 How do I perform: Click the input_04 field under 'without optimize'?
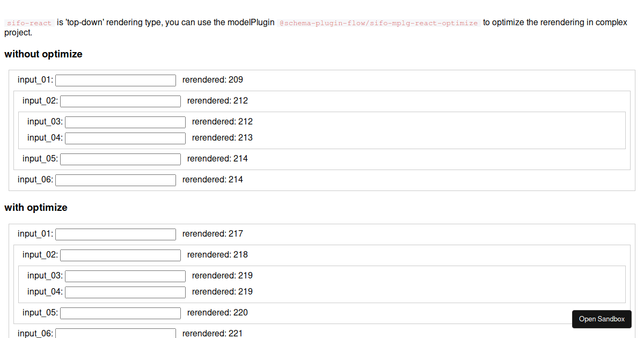[x=125, y=138]
